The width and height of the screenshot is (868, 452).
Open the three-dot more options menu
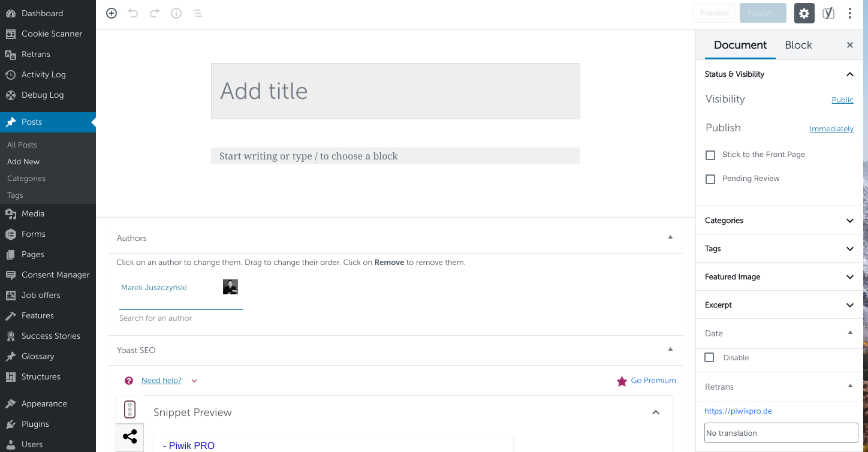coord(850,13)
